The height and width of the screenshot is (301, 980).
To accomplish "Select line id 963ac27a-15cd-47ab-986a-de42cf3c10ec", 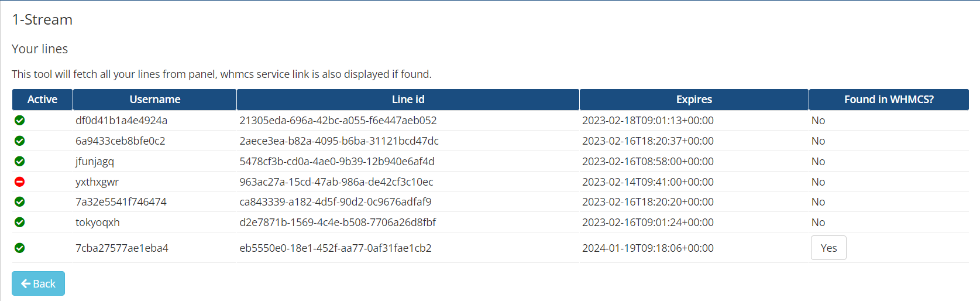I will click(336, 182).
